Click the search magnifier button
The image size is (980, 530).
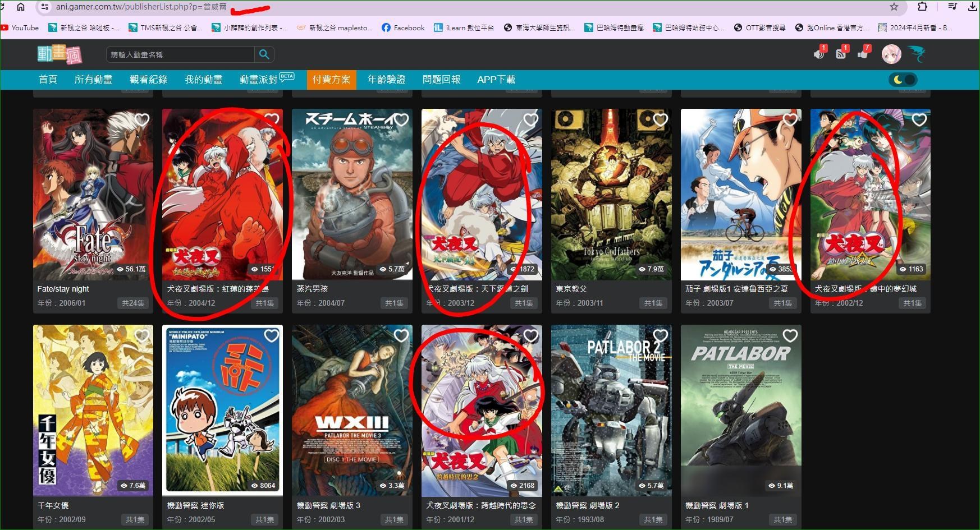click(264, 54)
